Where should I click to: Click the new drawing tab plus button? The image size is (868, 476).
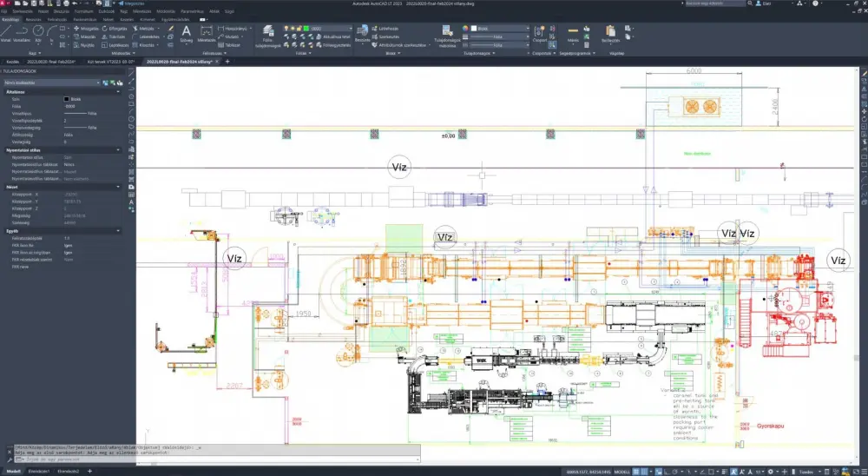(x=228, y=63)
